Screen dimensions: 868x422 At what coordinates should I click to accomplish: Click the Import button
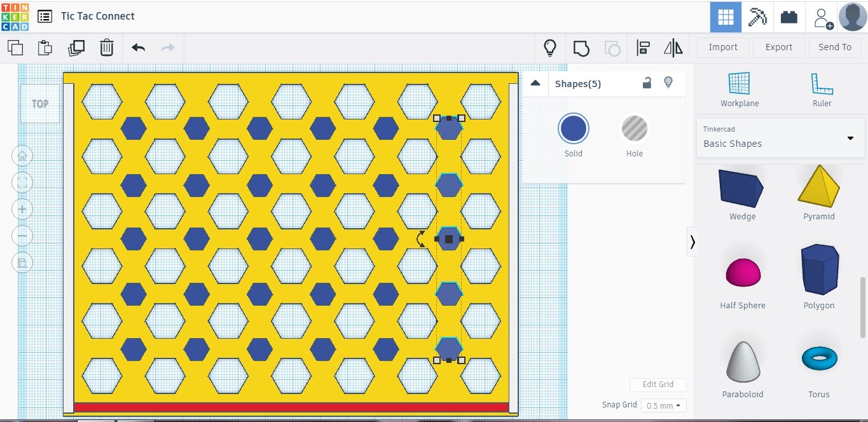(723, 47)
